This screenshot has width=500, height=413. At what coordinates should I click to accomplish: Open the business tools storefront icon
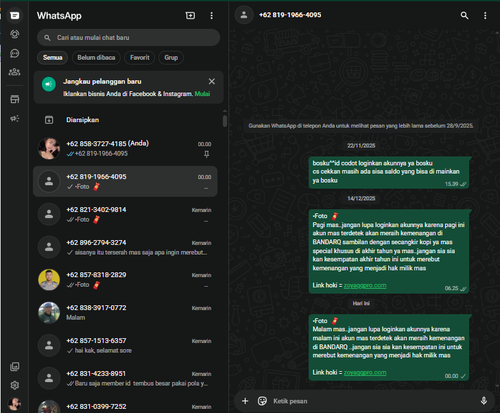(14, 99)
